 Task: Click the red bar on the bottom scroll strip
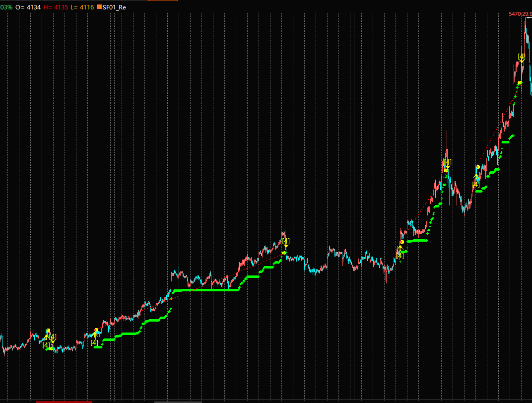click(64, 401)
